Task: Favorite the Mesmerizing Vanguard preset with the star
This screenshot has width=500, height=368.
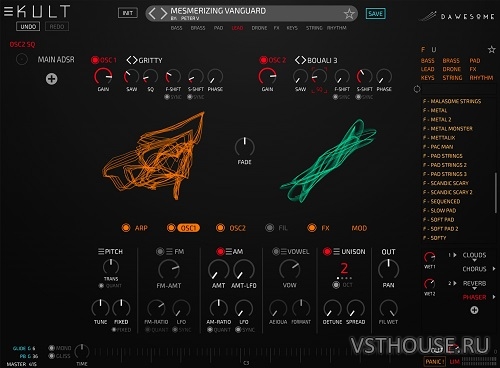Action: (x=349, y=14)
